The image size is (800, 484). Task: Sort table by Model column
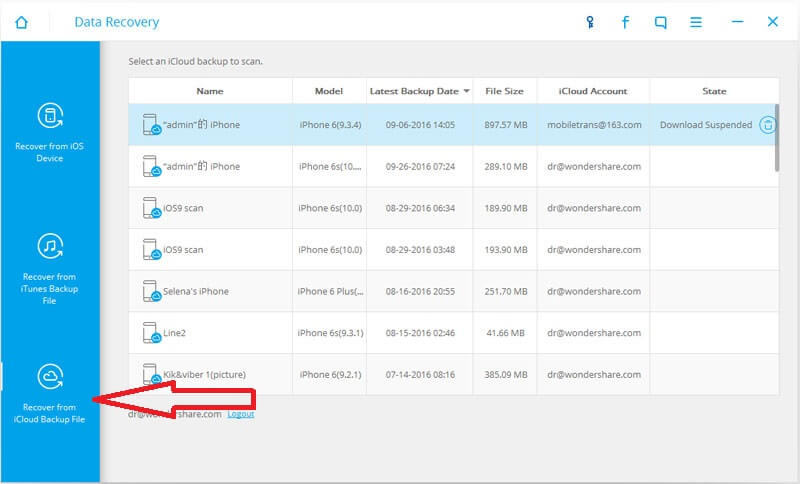(x=329, y=91)
